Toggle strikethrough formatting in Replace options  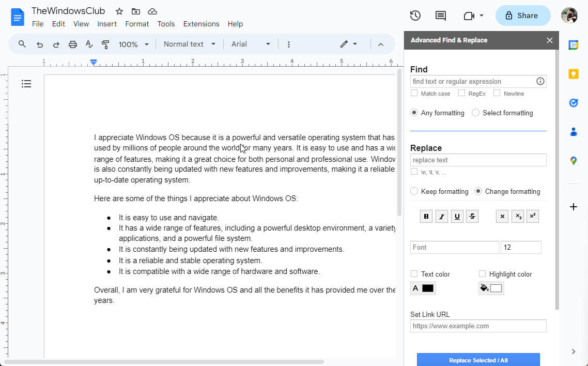pos(472,216)
